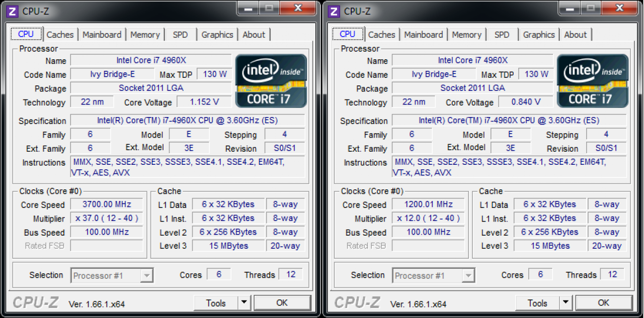The image size is (644, 318).
Task: Click Ext. Model 3E in right window
Action: pyautogui.click(x=510, y=148)
